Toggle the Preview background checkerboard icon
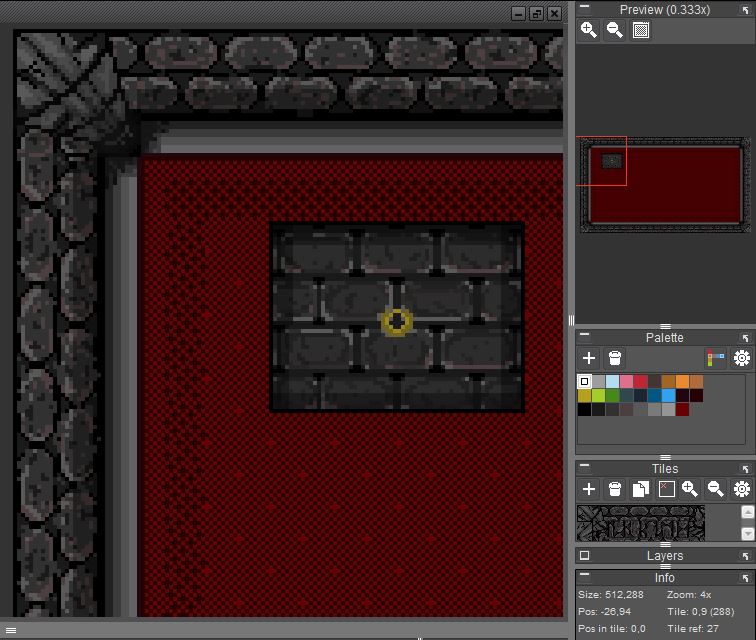The image size is (756, 640). tap(641, 30)
